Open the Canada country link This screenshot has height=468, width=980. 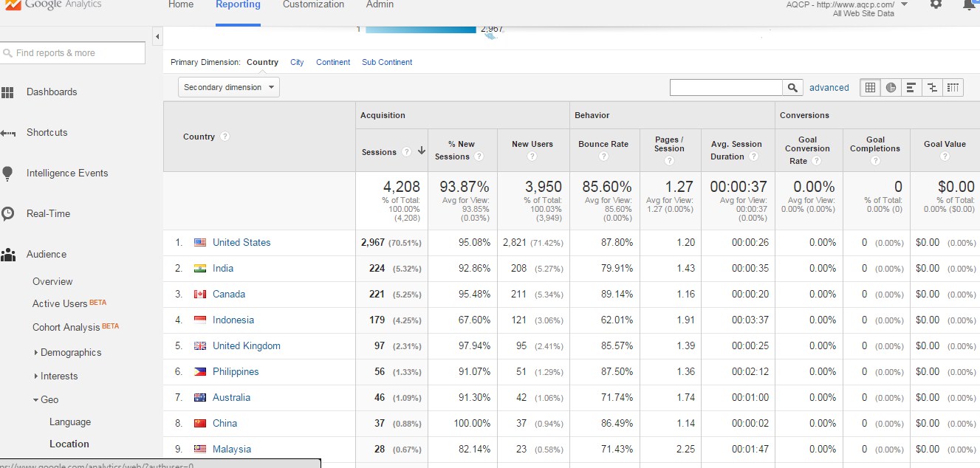(x=229, y=295)
